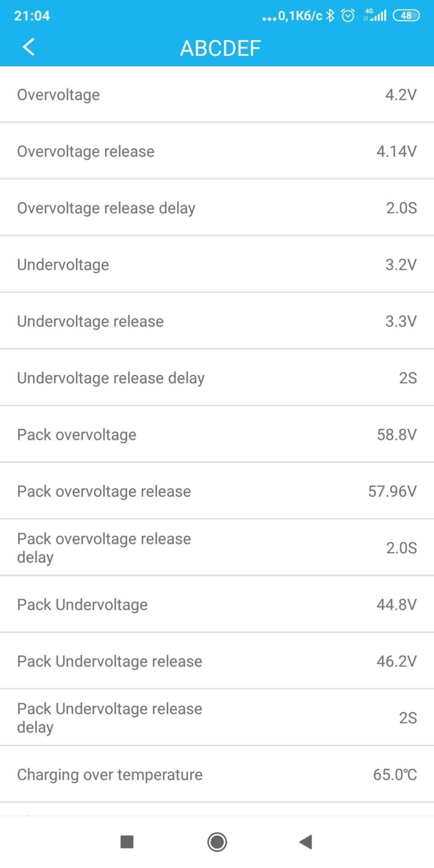
Task: Tap the ABCDEF page title
Action: pos(220,48)
